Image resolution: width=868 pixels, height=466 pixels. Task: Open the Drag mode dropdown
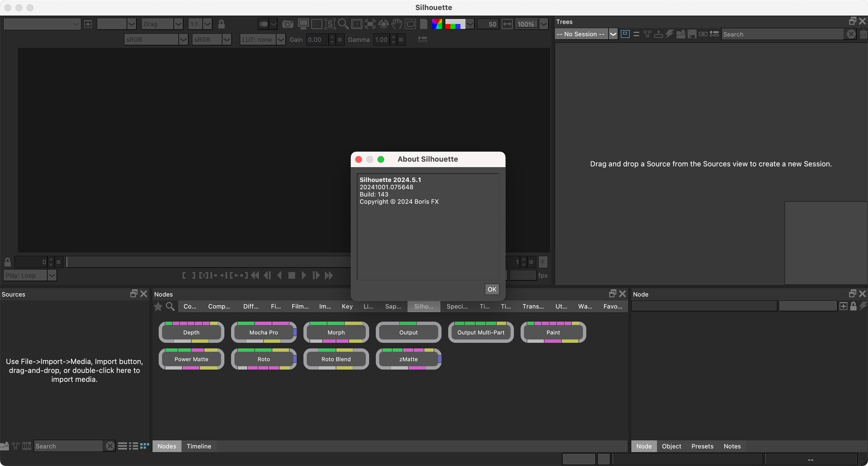pos(162,24)
